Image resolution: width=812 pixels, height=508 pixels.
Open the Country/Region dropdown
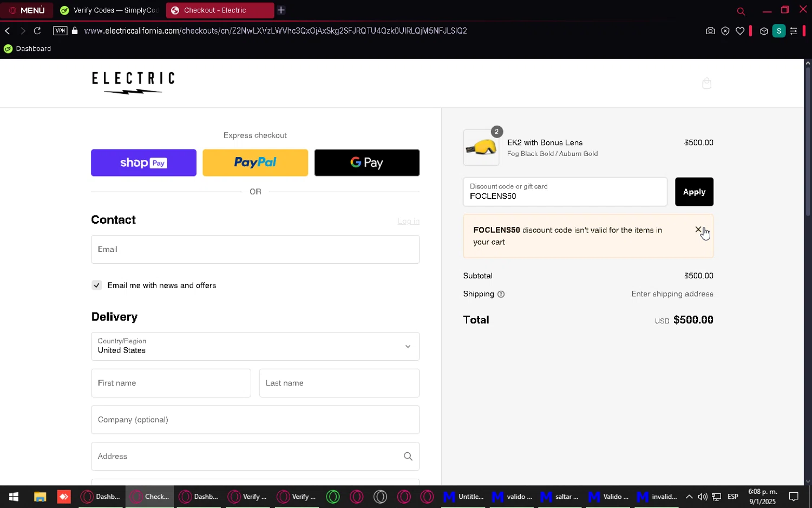(255, 346)
